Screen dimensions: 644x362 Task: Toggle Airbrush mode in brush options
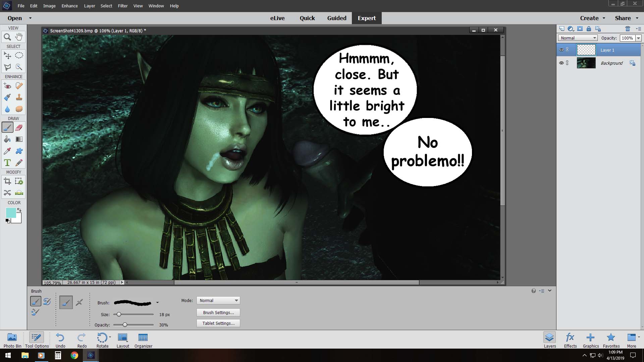tap(79, 302)
